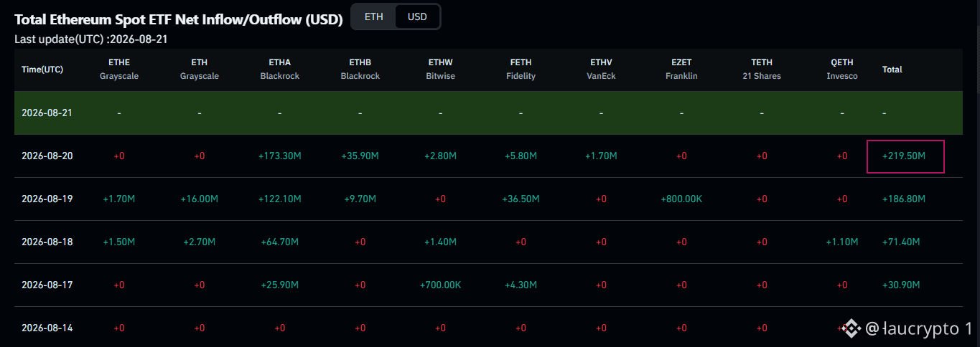980x347 pixels.
Task: Click the Last update(UTC) date text
Action: [91, 39]
